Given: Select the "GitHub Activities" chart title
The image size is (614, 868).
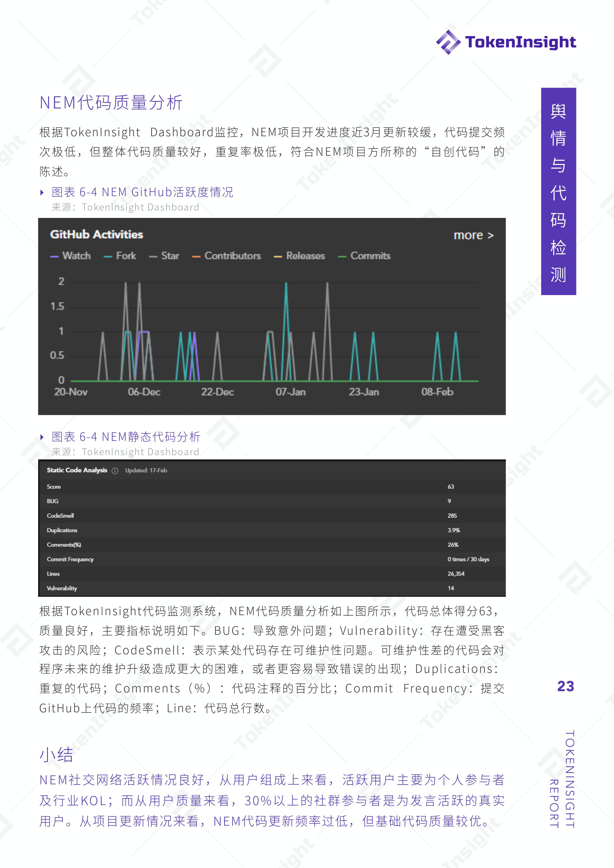Looking at the screenshot, I should (x=96, y=235).
